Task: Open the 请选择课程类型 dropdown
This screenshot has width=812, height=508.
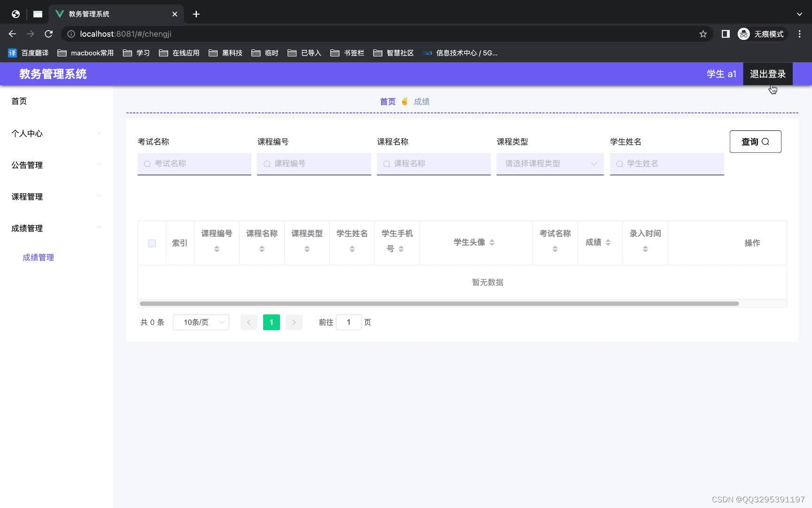Action: tap(550, 164)
